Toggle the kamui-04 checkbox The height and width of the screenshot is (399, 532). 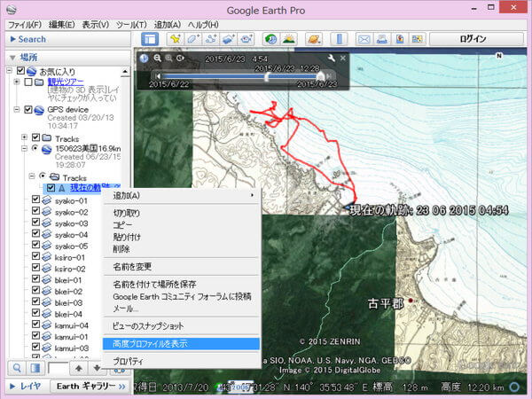(35, 324)
